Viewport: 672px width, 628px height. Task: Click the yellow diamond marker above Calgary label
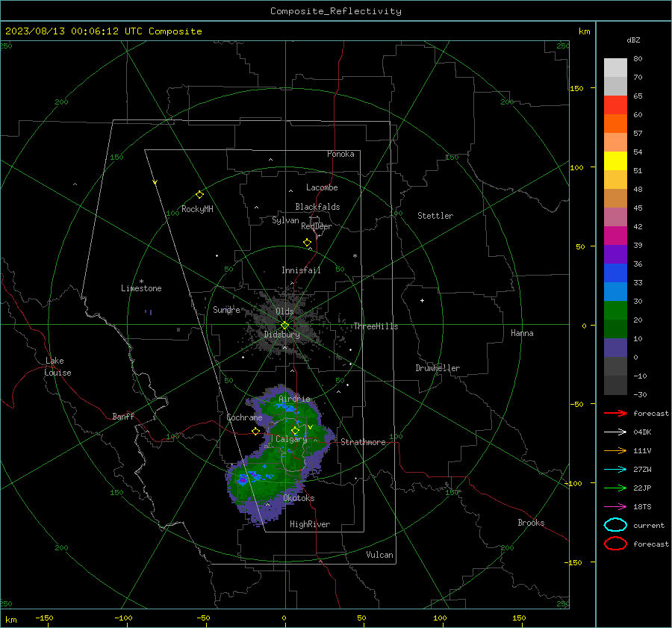tap(295, 430)
